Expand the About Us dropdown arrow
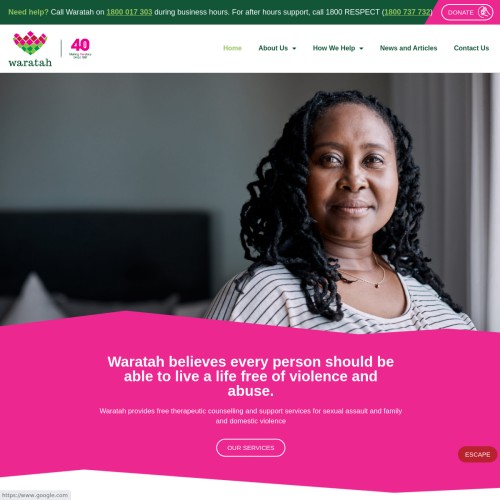 tap(294, 48)
